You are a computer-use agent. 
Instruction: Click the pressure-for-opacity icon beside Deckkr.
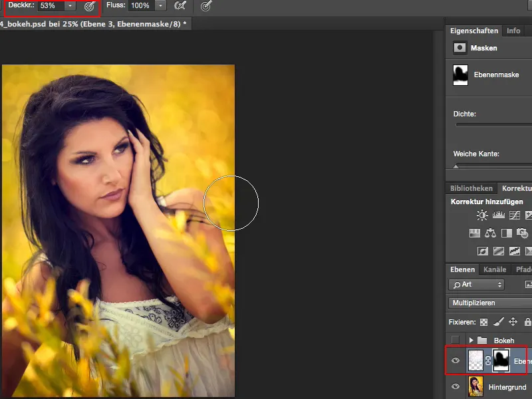click(89, 6)
